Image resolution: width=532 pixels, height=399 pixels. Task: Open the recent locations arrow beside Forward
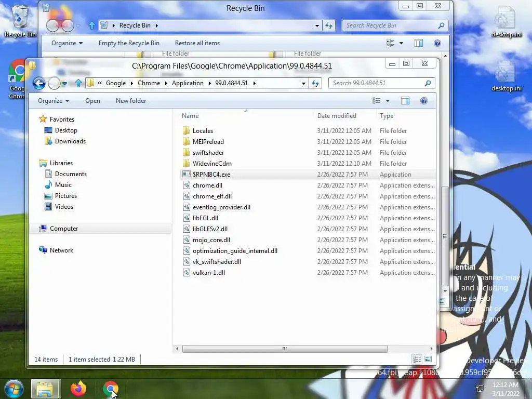[x=64, y=83]
